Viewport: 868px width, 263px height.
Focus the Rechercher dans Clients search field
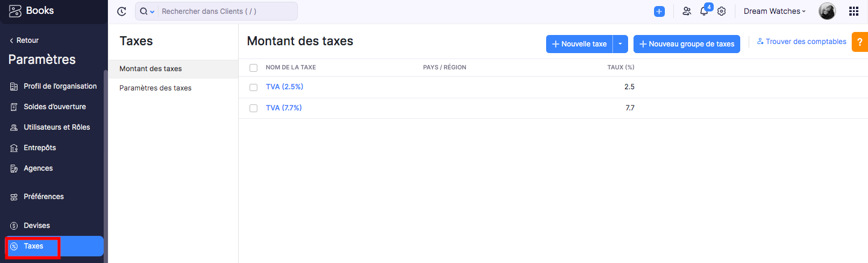(x=227, y=11)
